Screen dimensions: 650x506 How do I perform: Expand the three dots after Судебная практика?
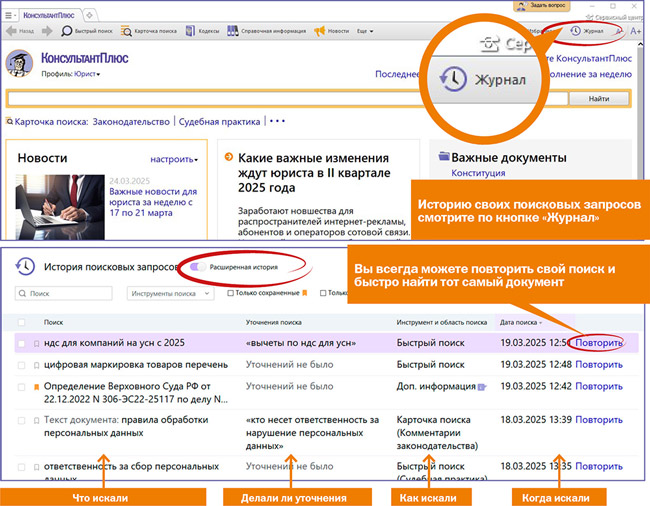[277, 121]
